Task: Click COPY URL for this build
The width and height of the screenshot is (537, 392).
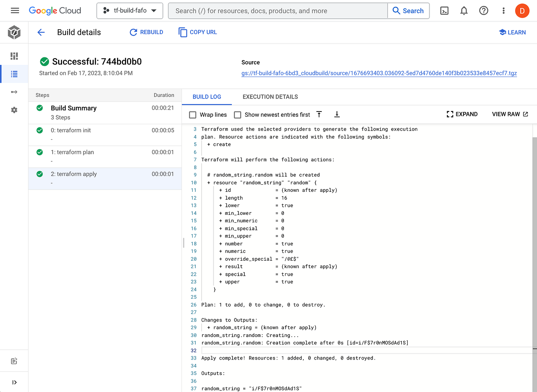Action: point(198,32)
